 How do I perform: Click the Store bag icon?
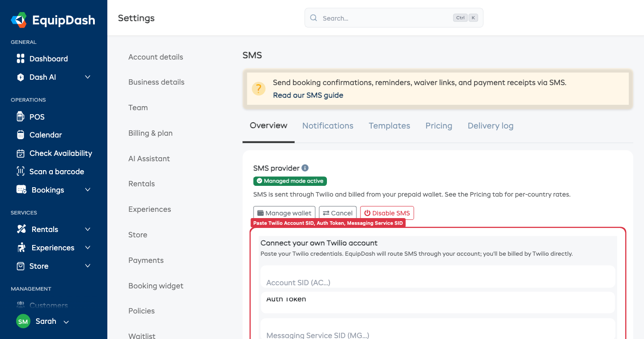pyautogui.click(x=20, y=266)
